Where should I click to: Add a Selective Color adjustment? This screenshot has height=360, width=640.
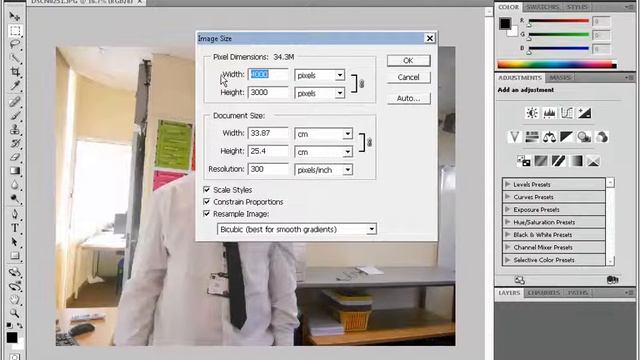click(x=593, y=161)
